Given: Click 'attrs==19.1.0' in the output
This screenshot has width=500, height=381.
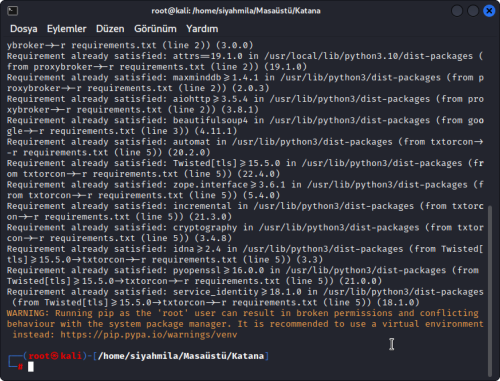Looking at the screenshot, I should coord(208,56).
